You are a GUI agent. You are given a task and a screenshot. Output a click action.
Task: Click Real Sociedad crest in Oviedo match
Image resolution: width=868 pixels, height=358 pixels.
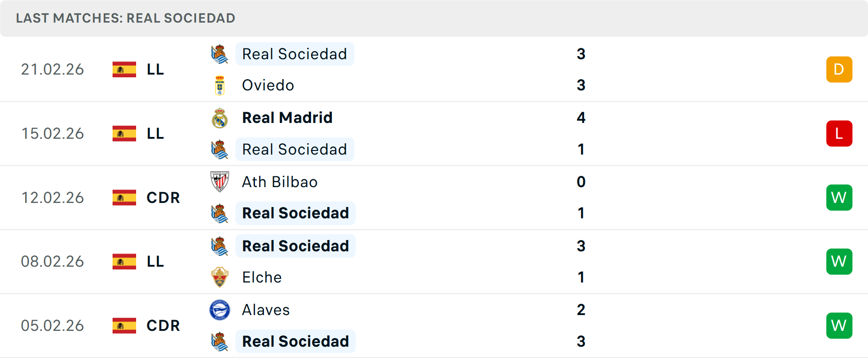coord(220,54)
